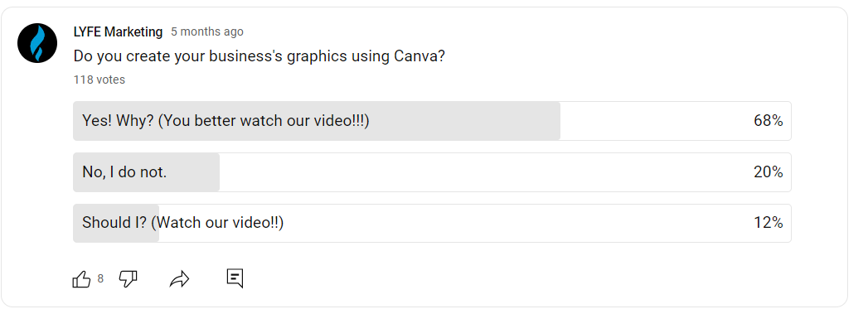Click the 12% result label
Image resolution: width=868 pixels, height=309 pixels.
(768, 224)
